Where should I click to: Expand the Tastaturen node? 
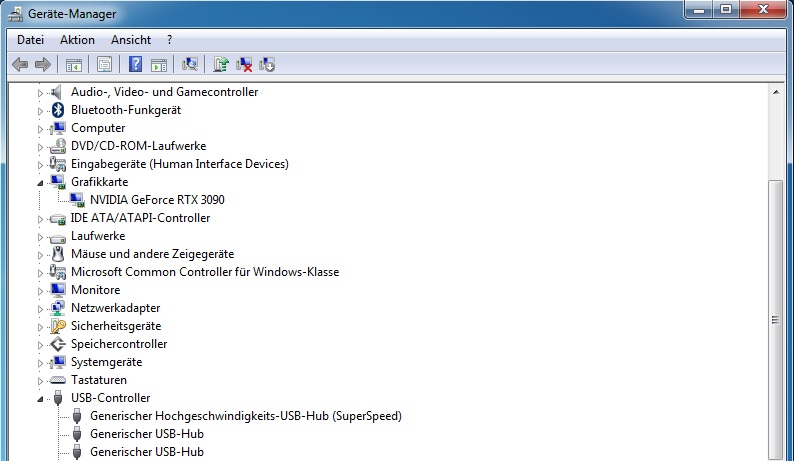click(40, 381)
